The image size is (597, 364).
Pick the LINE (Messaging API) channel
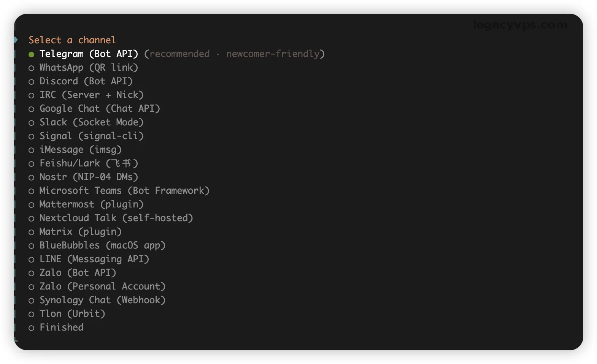pyautogui.click(x=94, y=259)
